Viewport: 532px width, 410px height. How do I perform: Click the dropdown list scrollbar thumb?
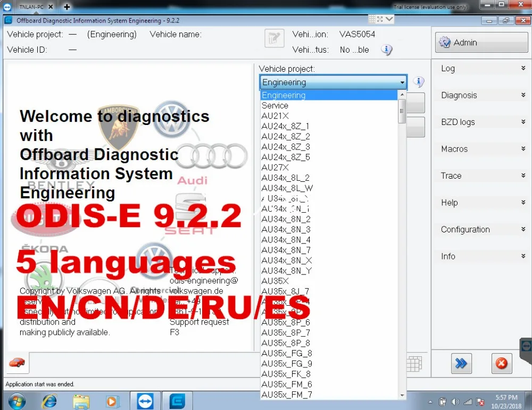tap(402, 111)
